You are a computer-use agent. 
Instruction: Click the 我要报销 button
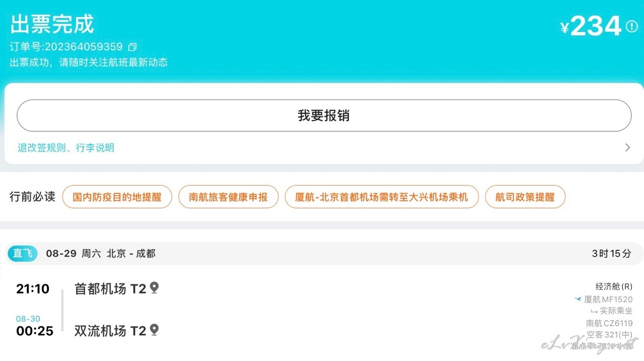coord(324,116)
